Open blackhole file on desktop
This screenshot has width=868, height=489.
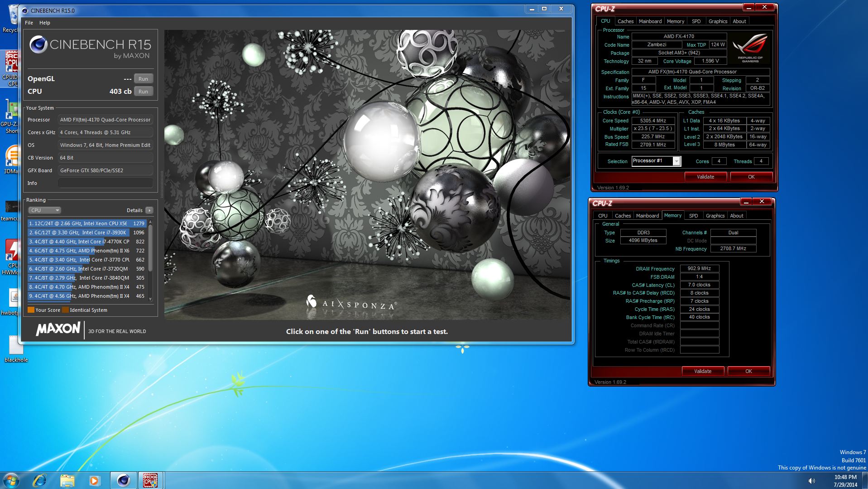(x=16, y=349)
